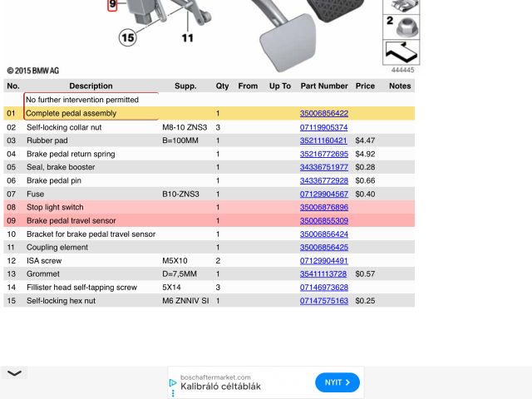The width and height of the screenshot is (532, 399).
Task: Open self-locking hex nut part 07147575163
Action: (324, 300)
